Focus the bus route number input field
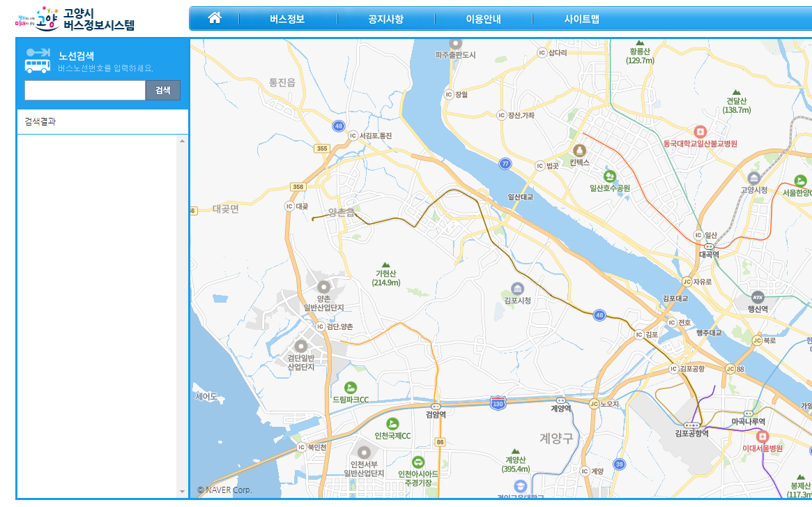The image size is (812, 507). [85, 90]
